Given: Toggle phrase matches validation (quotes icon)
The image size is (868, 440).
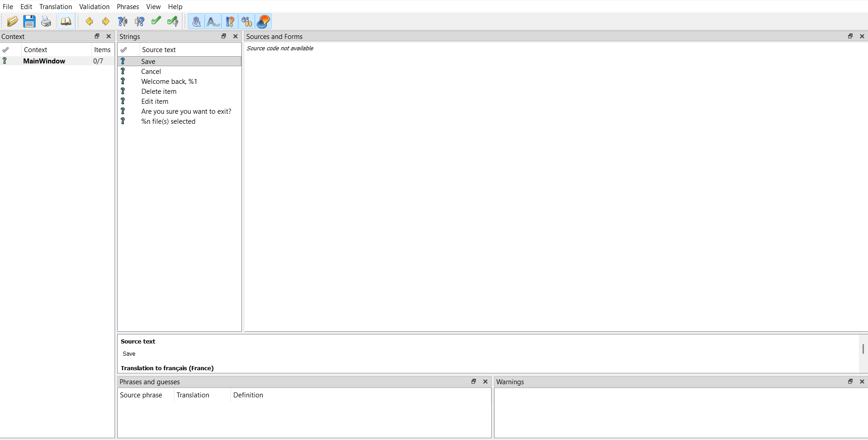Looking at the screenshot, I should click(x=247, y=21).
